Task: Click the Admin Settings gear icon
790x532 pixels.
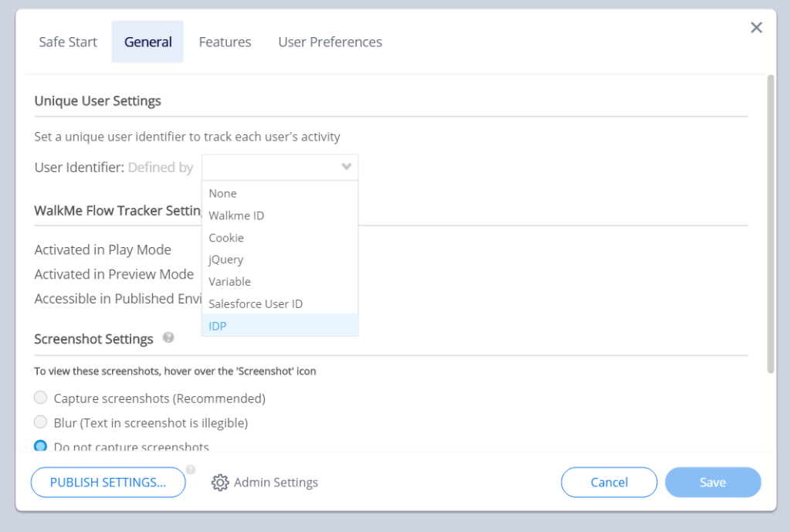Action: click(220, 483)
